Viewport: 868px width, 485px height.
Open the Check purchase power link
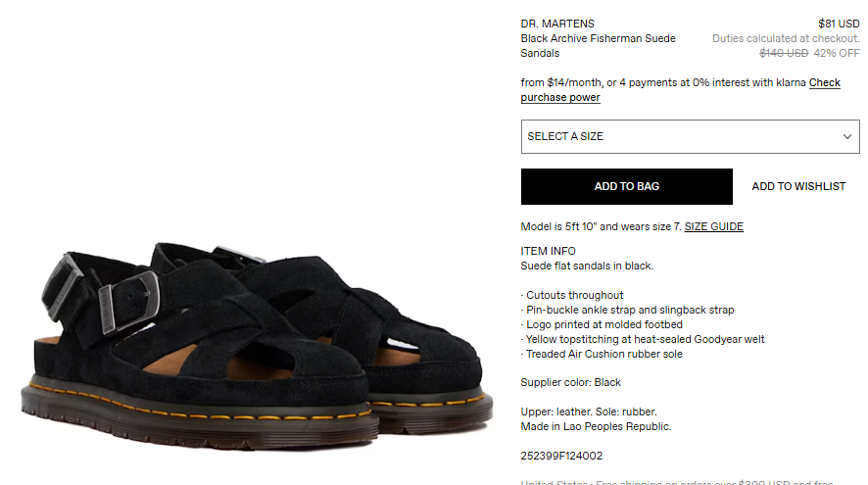coord(680,90)
